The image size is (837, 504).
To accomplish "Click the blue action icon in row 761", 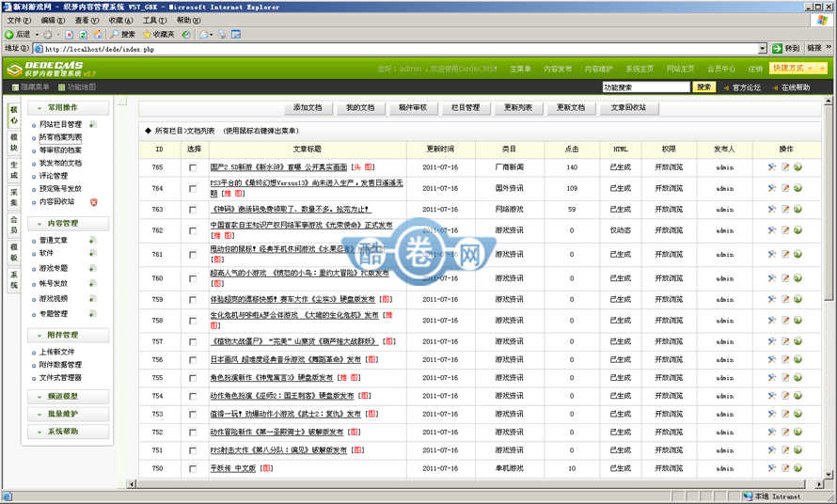I will click(771, 254).
